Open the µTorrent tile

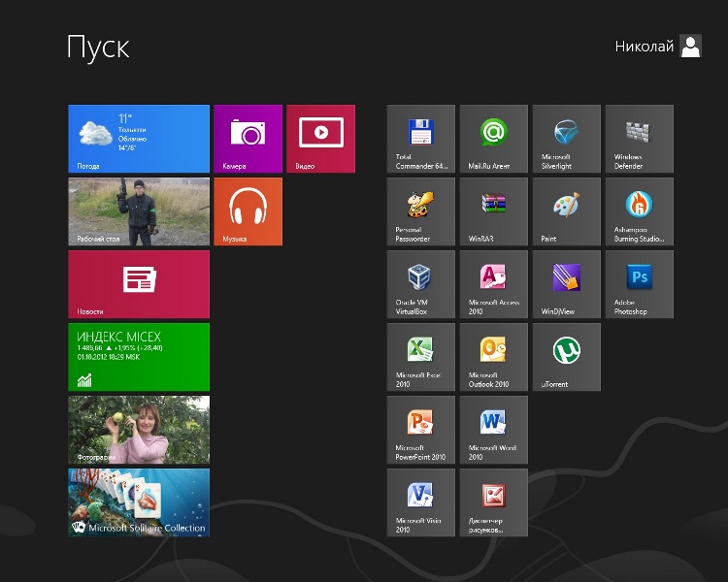click(567, 357)
